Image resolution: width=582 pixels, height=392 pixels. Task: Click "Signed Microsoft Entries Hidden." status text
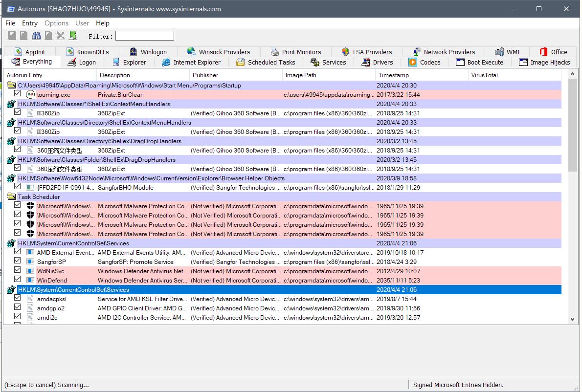click(x=458, y=385)
